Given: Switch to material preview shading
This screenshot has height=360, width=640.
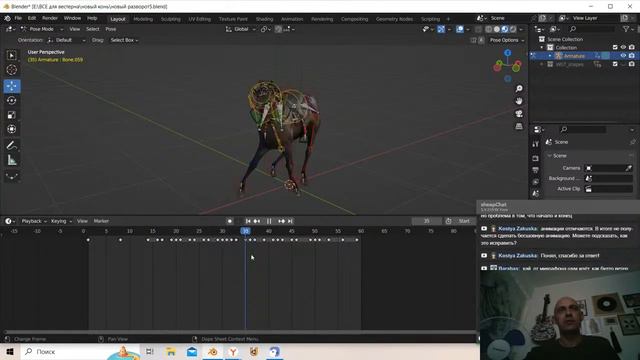Looking at the screenshot, I should click(x=505, y=29).
